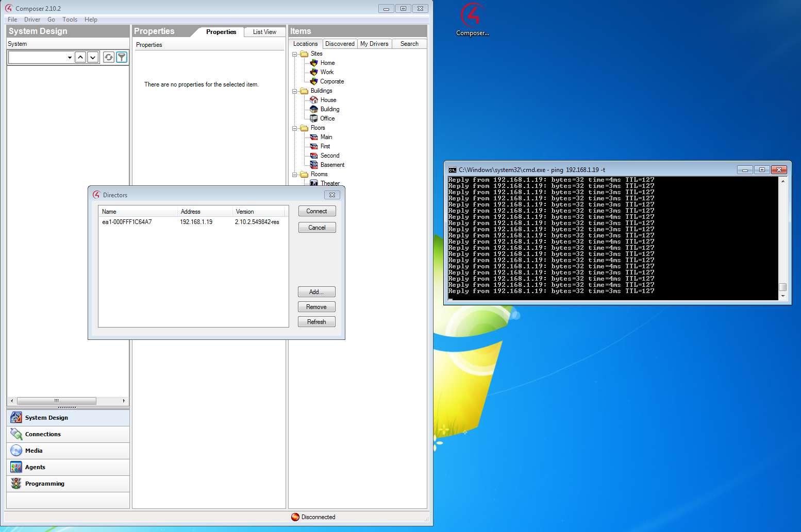The height and width of the screenshot is (532, 801).
Task: Switch to the Search tab
Action: point(409,44)
